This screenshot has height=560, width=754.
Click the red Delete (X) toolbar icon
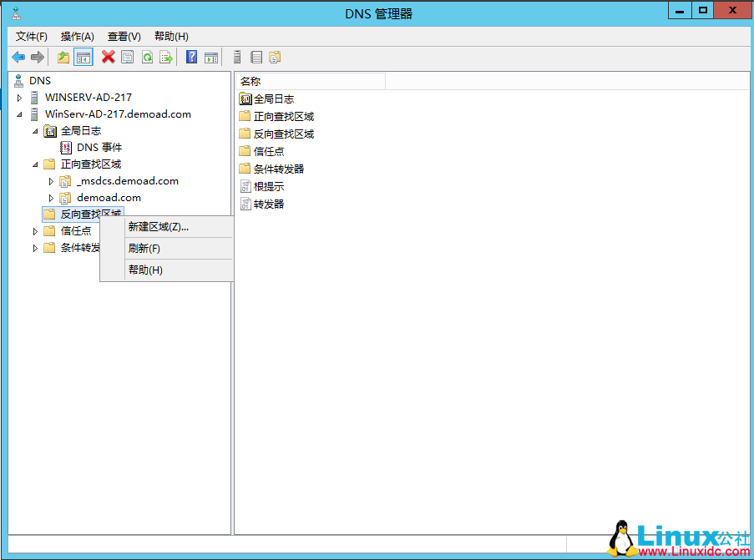(x=107, y=57)
